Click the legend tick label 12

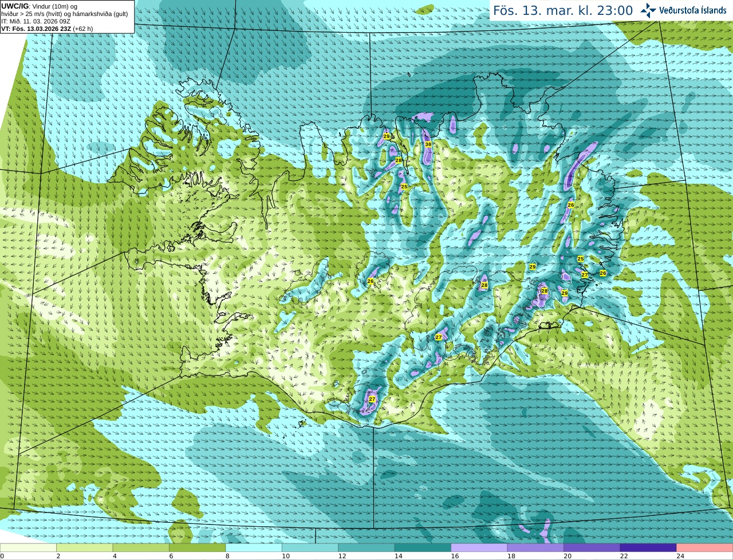click(x=342, y=556)
